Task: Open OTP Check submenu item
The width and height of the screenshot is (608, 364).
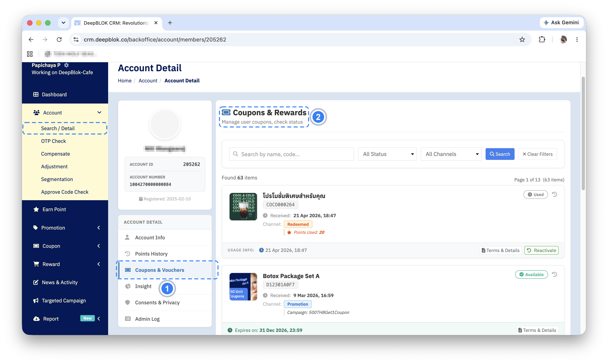Action: click(53, 141)
